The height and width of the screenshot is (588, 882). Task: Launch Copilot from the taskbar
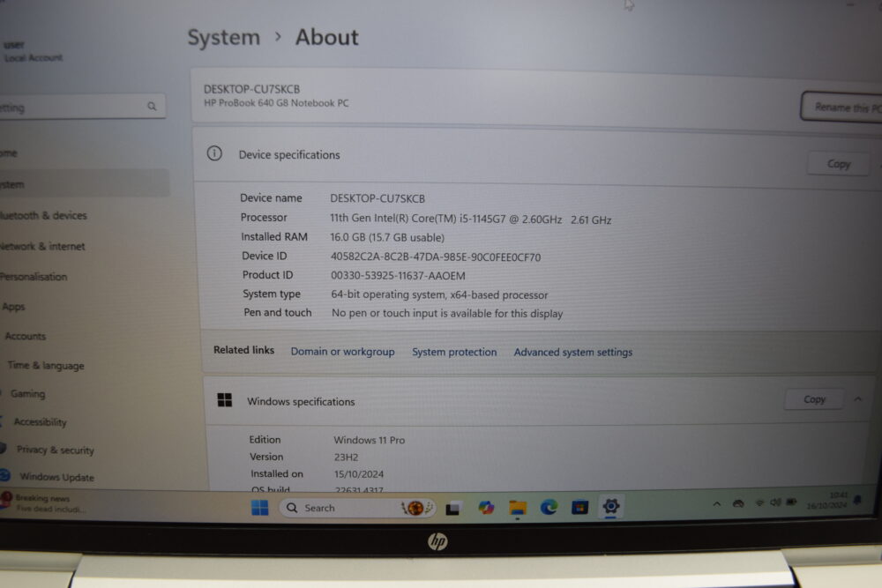486,508
